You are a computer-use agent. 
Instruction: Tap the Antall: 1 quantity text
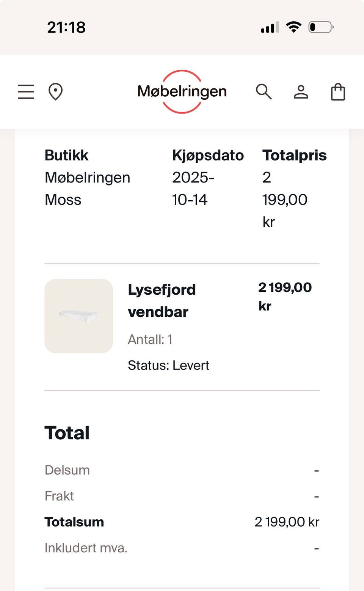pyautogui.click(x=150, y=339)
